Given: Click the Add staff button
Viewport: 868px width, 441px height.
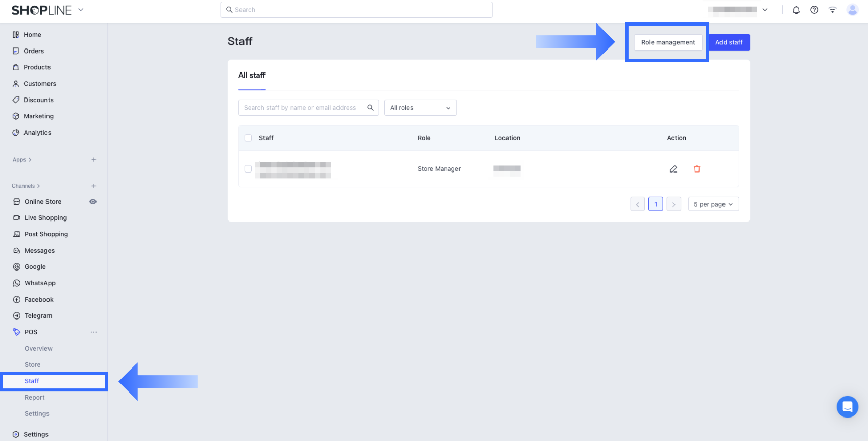Looking at the screenshot, I should pyautogui.click(x=729, y=42).
